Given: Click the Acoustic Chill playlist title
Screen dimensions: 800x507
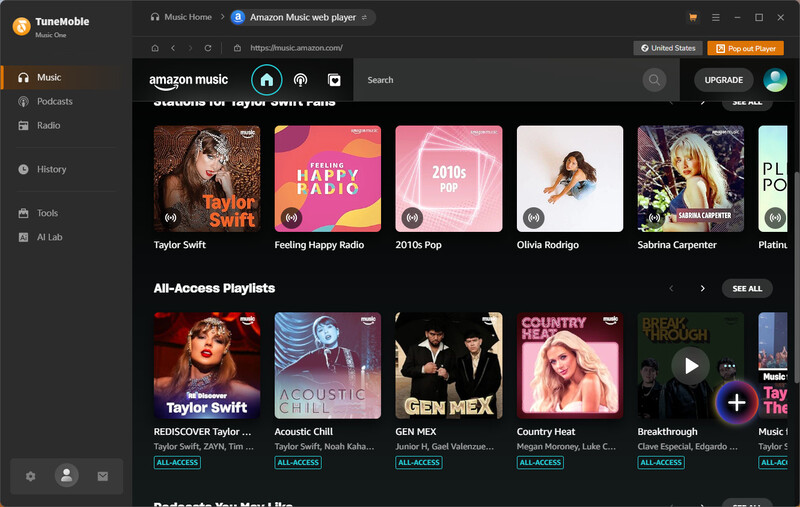Looking at the screenshot, I should click(x=304, y=432).
